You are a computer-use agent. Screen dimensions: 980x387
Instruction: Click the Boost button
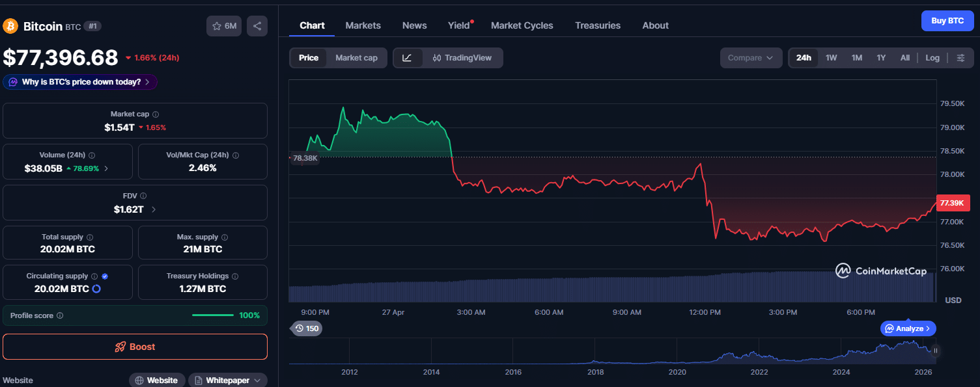[135, 347]
